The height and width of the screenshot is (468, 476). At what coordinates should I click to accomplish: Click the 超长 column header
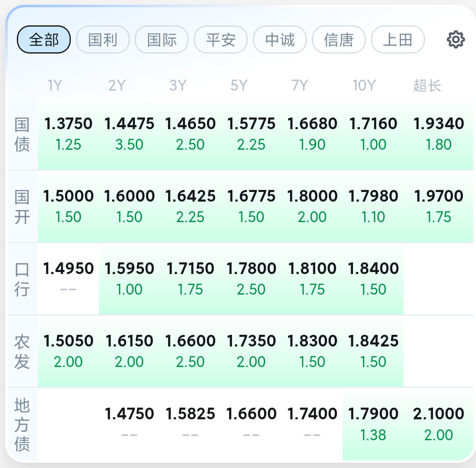[427, 85]
